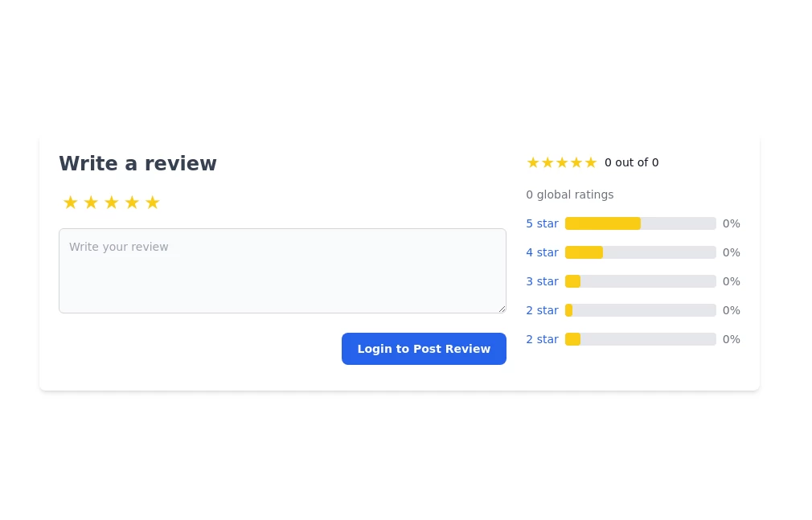
Task: Click first summary star beside '0 out of 0'
Action: click(533, 162)
